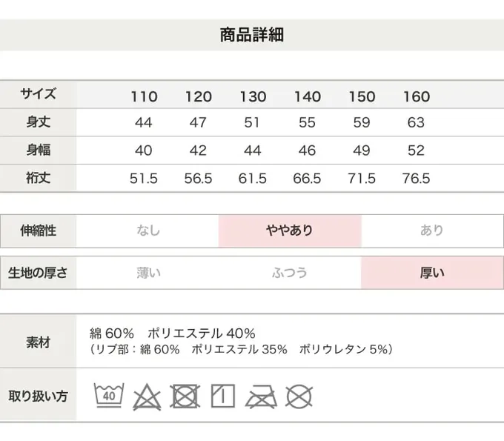Click the 160 size column header
Screen dimensions: 504x441
pos(417,96)
